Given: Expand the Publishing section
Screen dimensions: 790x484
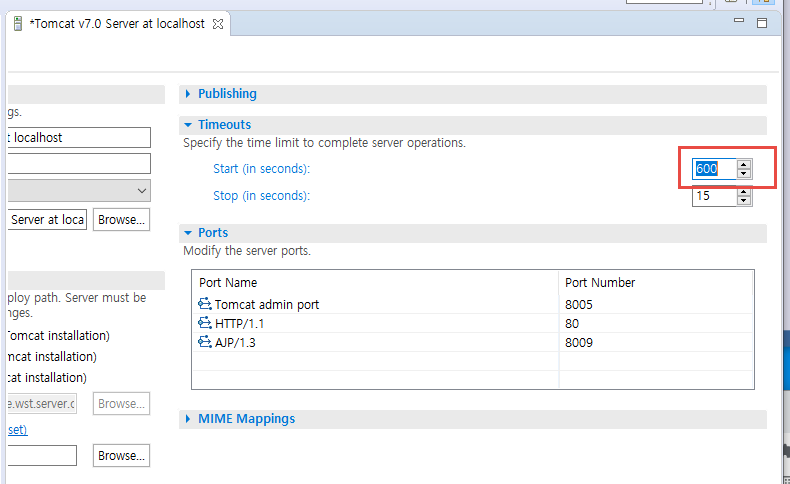Looking at the screenshot, I should click(x=188, y=94).
